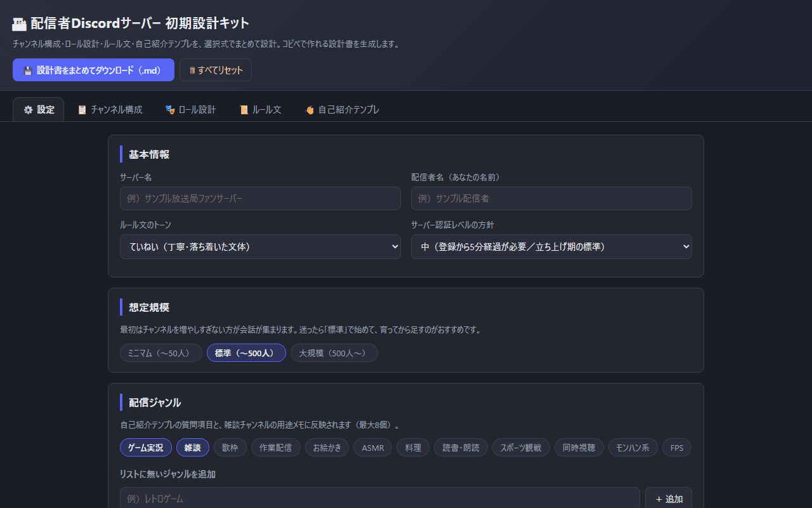The width and height of the screenshot is (812, 508).
Task: Click the 基本情報 section heading
Action: 149,154
